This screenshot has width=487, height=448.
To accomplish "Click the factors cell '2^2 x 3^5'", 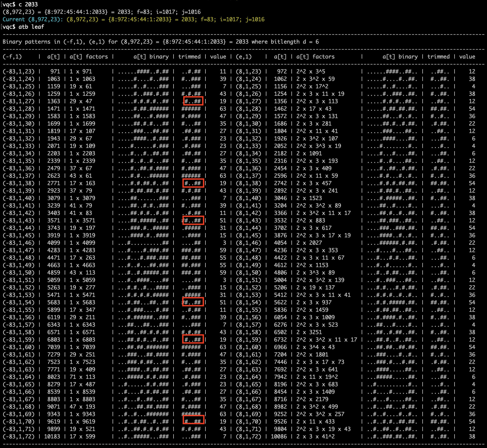I will click(311, 72).
